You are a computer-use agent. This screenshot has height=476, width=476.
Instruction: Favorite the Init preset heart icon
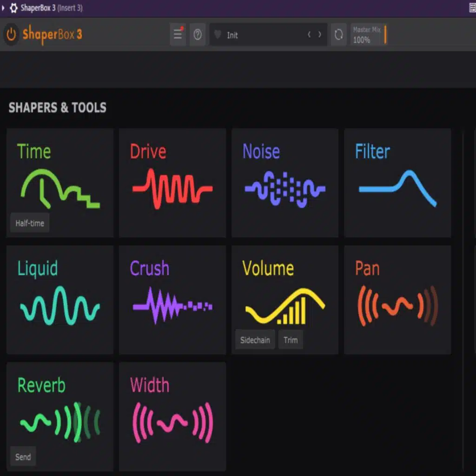tap(218, 34)
